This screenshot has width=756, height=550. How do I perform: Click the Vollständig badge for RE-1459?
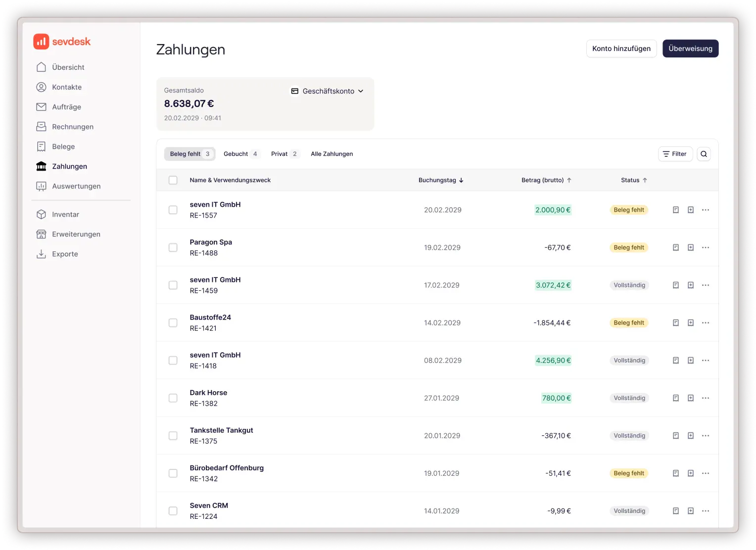629,285
